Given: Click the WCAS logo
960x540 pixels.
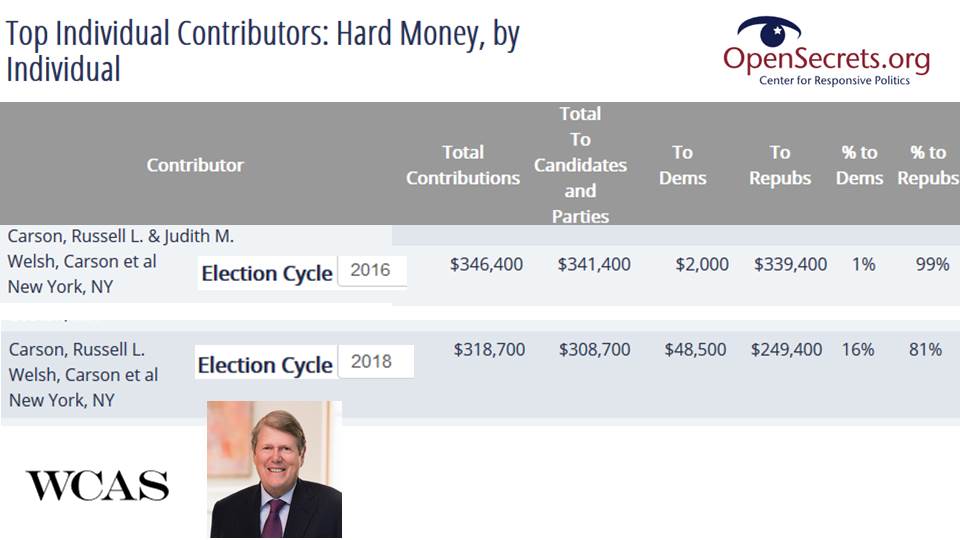Looking at the screenshot, I should tap(97, 486).
